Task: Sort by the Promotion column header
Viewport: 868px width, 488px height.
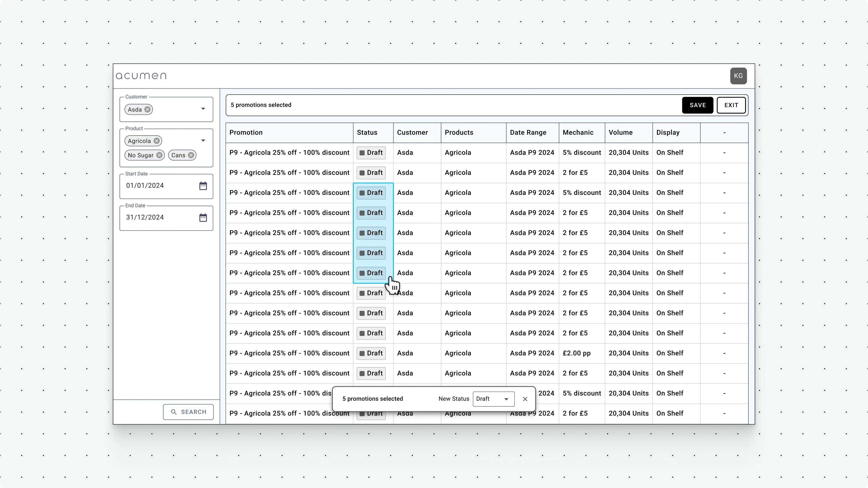Action: [x=246, y=132]
